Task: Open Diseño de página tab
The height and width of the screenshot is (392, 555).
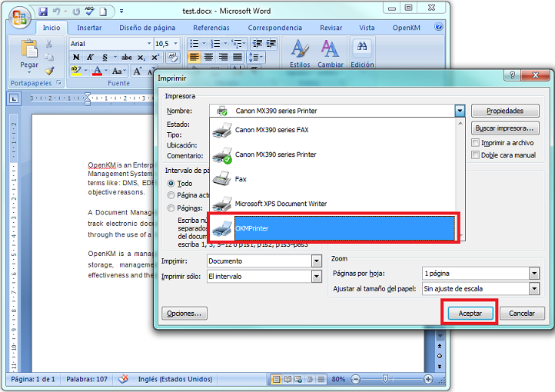Action: (x=148, y=28)
